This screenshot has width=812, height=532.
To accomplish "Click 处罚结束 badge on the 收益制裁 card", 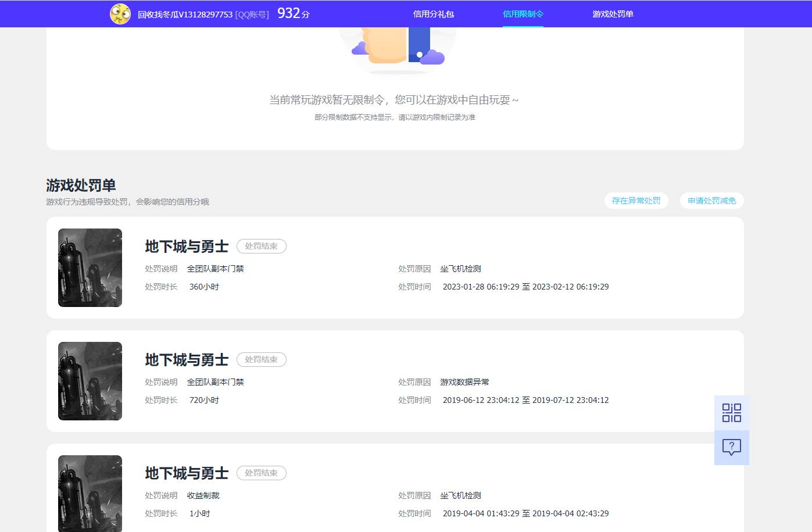I will click(x=262, y=473).
